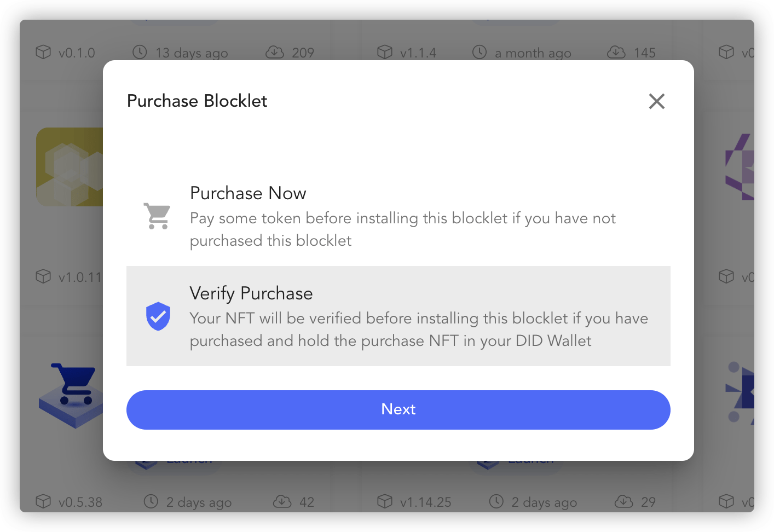
Task: Click the Next button
Action: tap(398, 410)
